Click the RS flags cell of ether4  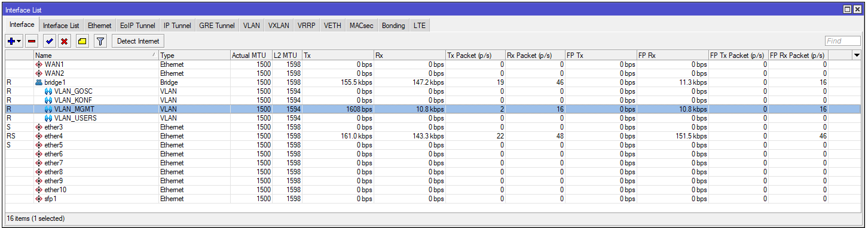click(x=19, y=135)
